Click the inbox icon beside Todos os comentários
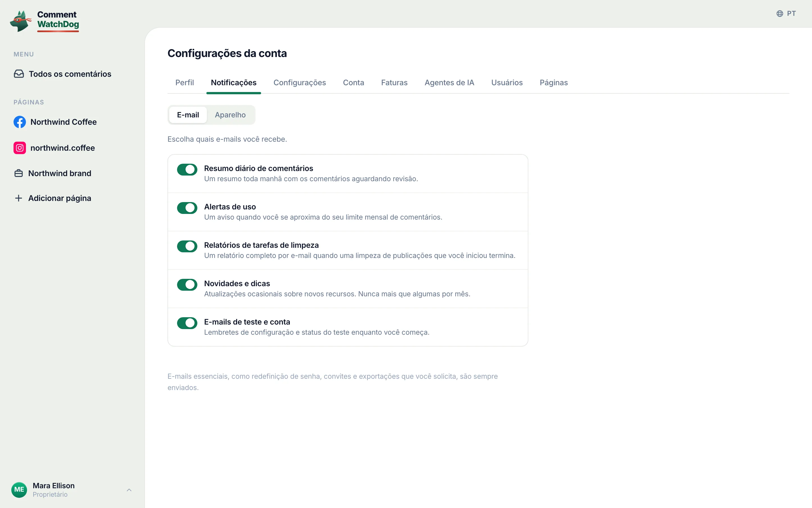Screen dimensions: 812x508 tap(19, 74)
